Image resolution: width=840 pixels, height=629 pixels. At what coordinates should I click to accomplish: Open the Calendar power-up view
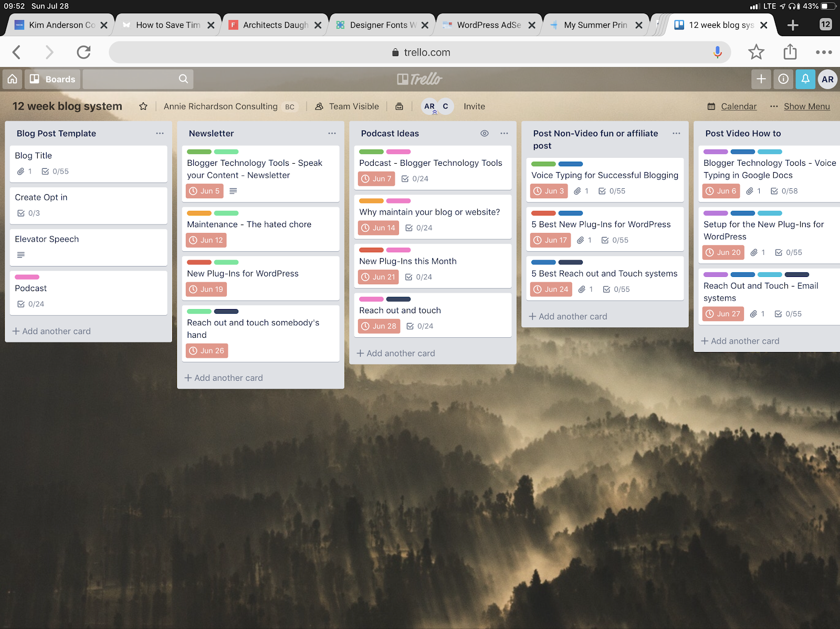(x=732, y=106)
